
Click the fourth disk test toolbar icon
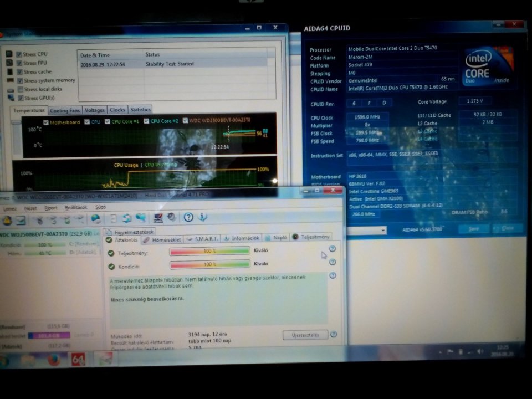tap(80, 219)
